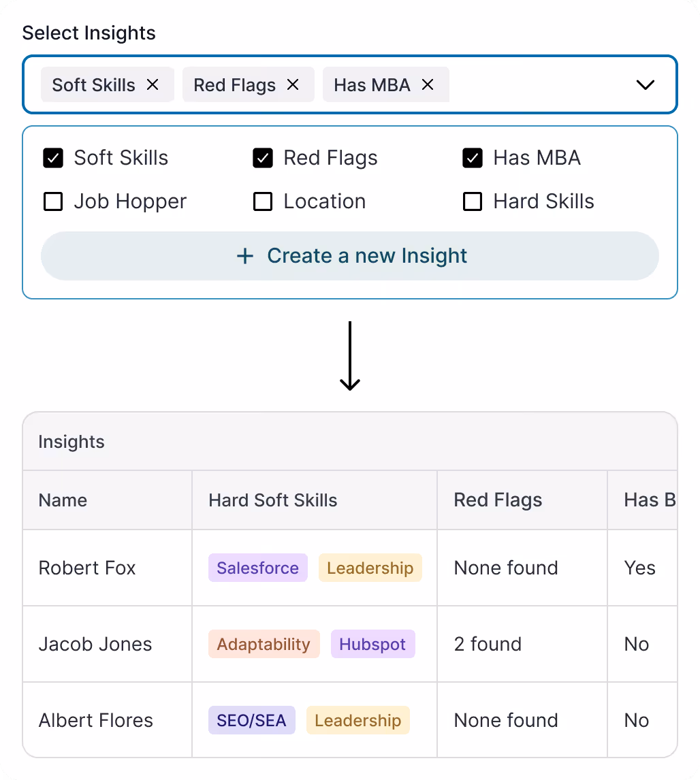
Task: Click the Salesforce skill tag
Action: coord(257,568)
